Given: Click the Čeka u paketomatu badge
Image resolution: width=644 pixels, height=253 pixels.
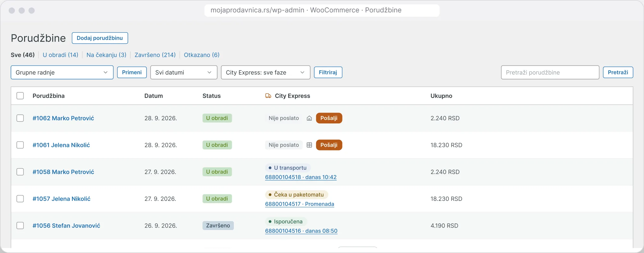Looking at the screenshot, I should [296, 194].
